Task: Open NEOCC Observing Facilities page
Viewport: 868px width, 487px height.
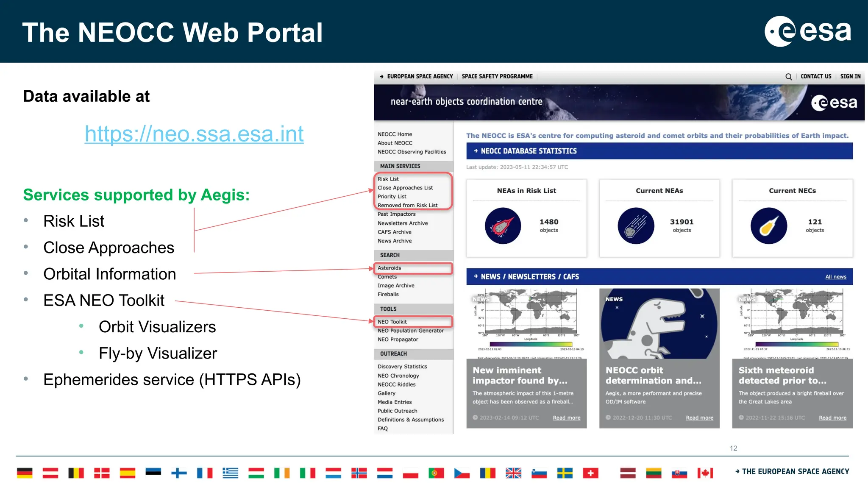Action: (412, 152)
